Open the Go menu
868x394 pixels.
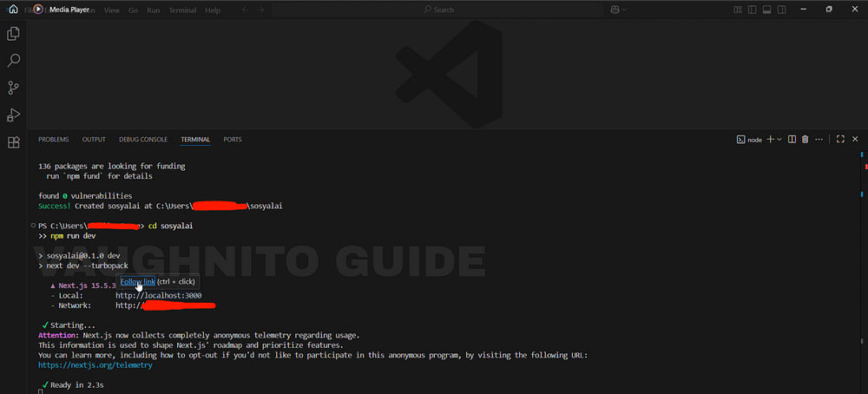point(133,10)
